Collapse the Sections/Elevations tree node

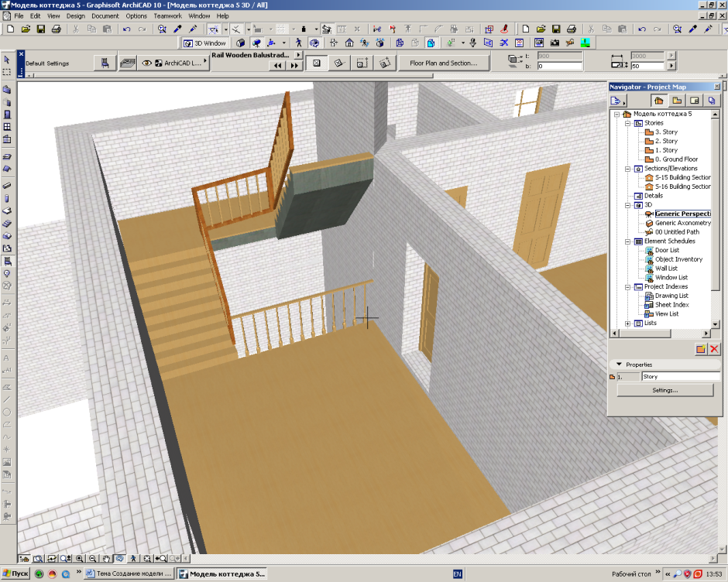click(x=628, y=169)
